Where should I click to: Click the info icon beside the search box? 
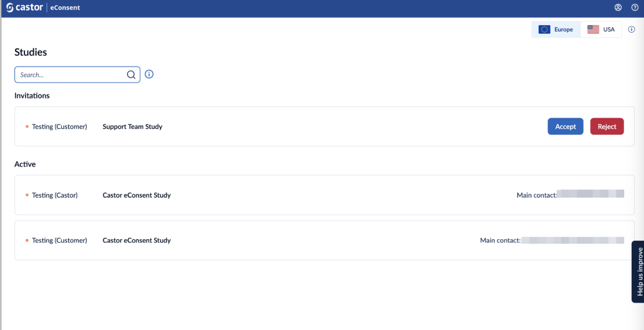[149, 75]
